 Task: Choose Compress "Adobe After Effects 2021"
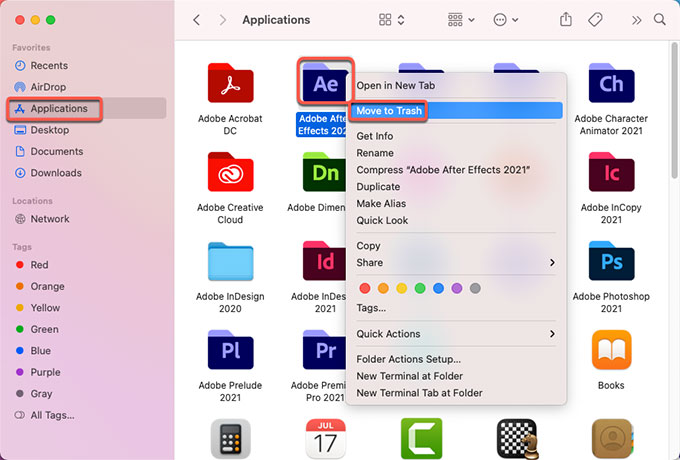pyautogui.click(x=456, y=170)
